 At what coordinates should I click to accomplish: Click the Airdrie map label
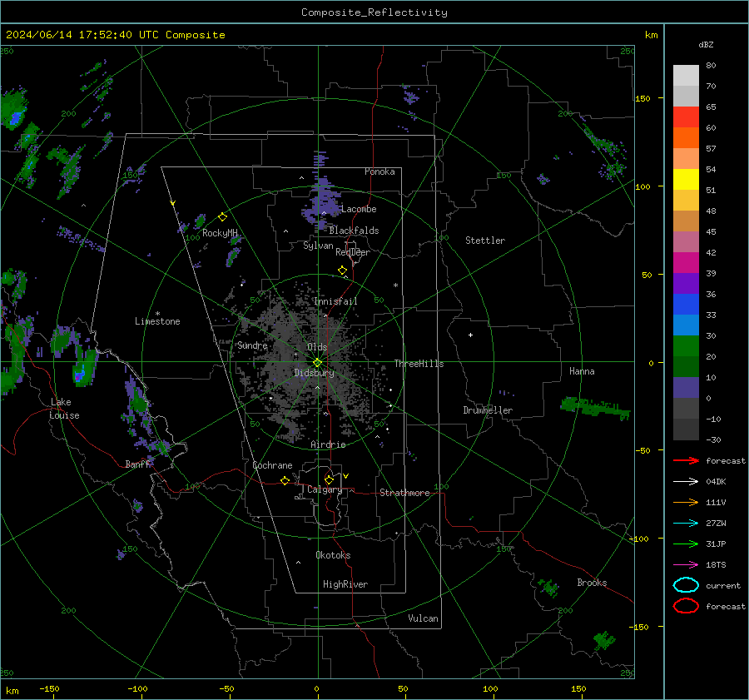(328, 444)
